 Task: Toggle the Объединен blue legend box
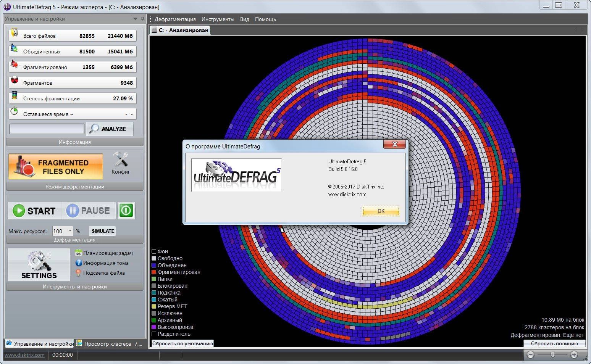(154, 265)
